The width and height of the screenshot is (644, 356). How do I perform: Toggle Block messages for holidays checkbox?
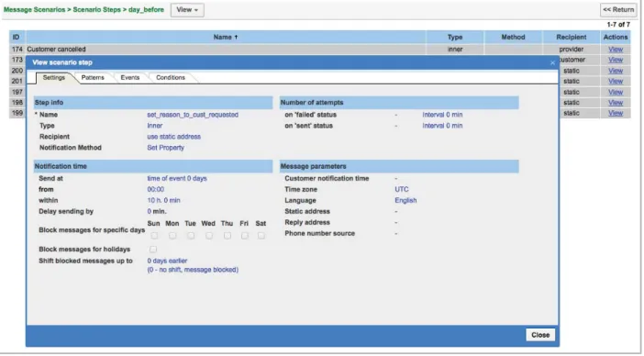point(153,250)
